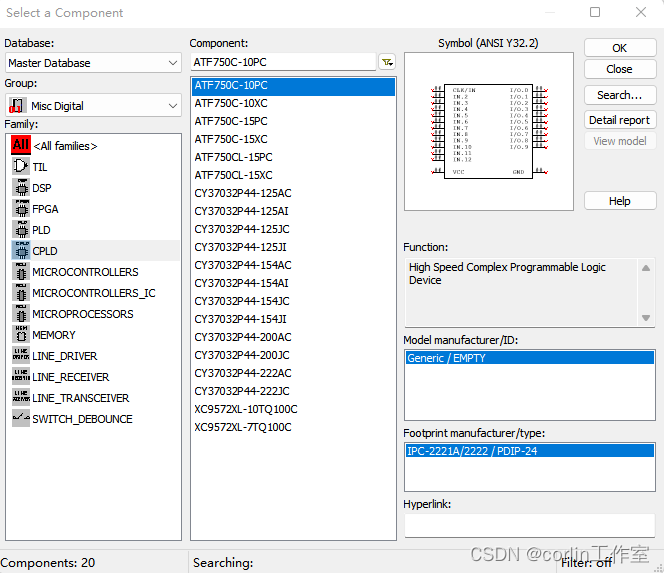Confirm selection with OK button
The width and height of the screenshot is (664, 573).
[620, 48]
